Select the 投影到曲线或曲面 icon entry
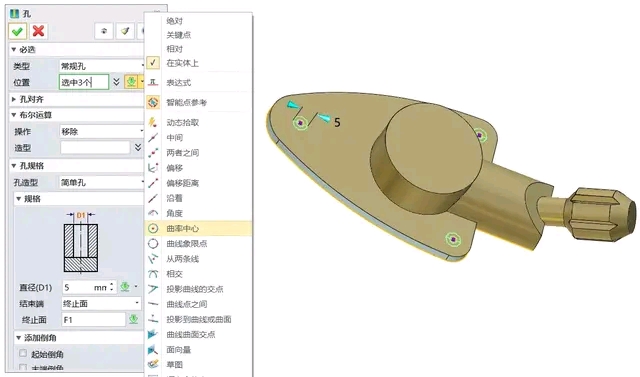This screenshot has width=640, height=377. point(198,319)
